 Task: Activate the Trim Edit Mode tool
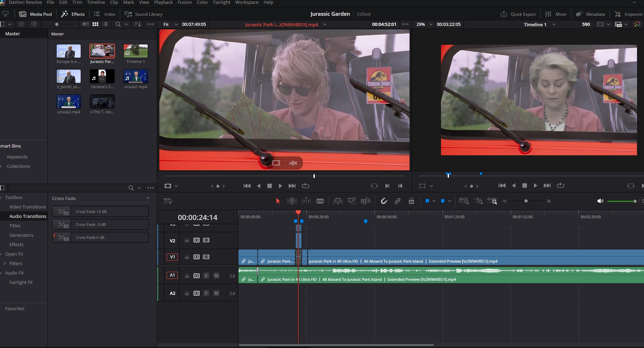[x=292, y=201]
